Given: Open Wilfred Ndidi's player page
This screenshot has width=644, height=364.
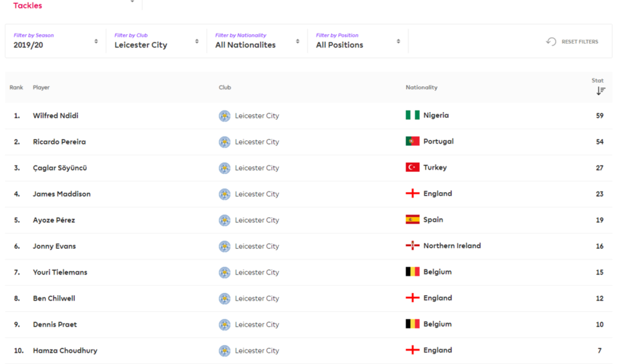Looking at the screenshot, I should tap(55, 115).
